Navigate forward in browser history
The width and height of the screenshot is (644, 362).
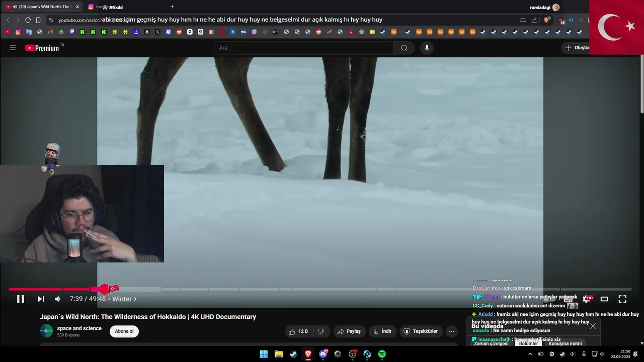point(18,20)
